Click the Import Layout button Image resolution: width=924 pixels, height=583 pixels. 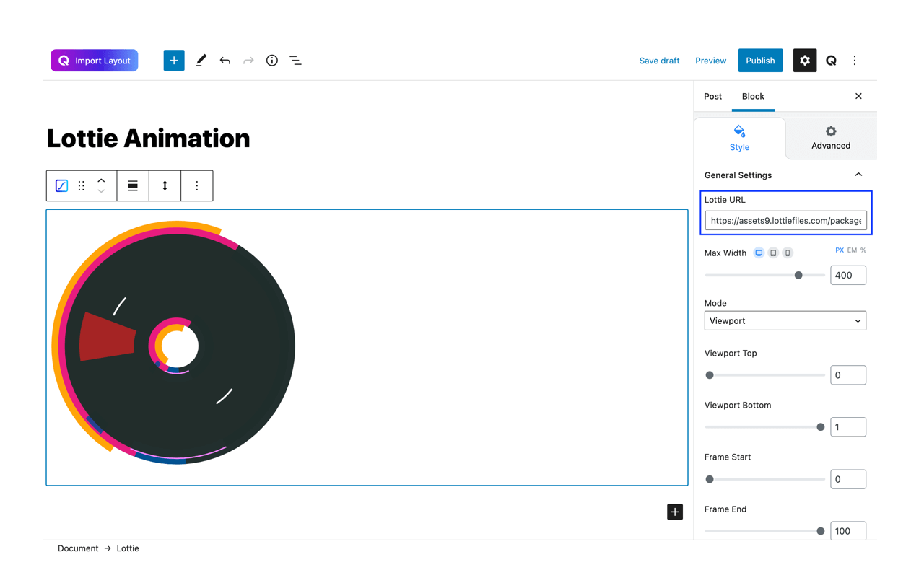click(94, 61)
